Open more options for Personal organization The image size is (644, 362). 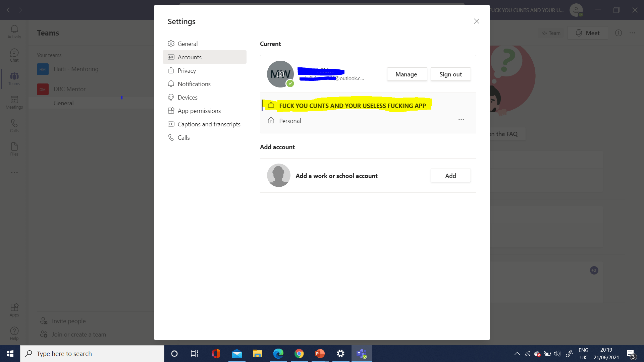pos(461,120)
